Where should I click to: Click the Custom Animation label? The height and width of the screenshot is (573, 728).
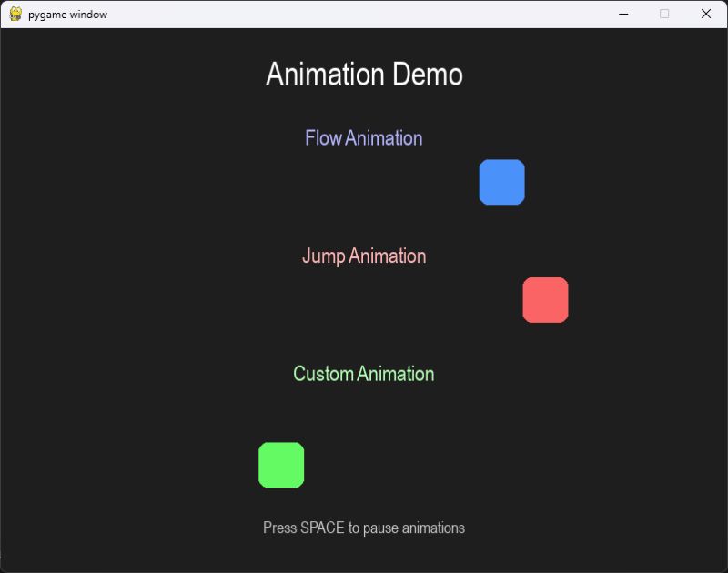362,373
